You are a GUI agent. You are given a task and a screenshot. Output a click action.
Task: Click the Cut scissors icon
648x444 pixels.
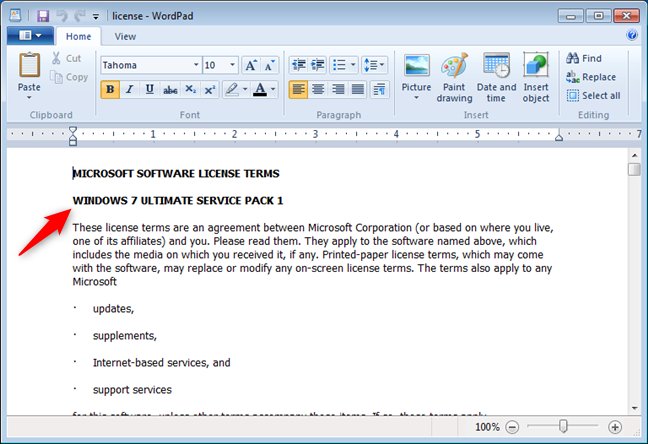pyautogui.click(x=56, y=58)
